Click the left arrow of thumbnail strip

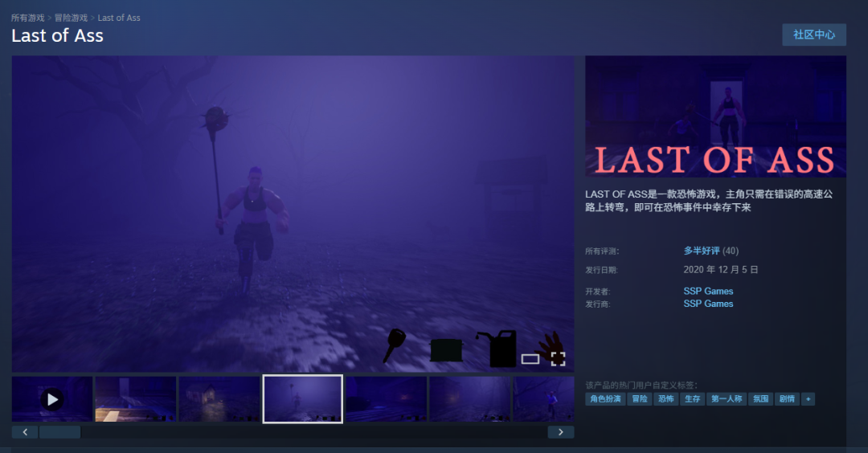point(25,432)
